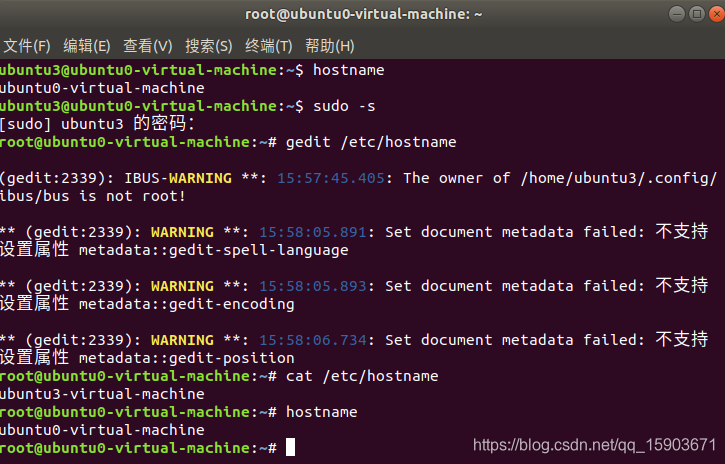This screenshot has height=464, width=725.
Task: Click the text 'metadata::gedit-spell-language'
Action: click(x=214, y=250)
